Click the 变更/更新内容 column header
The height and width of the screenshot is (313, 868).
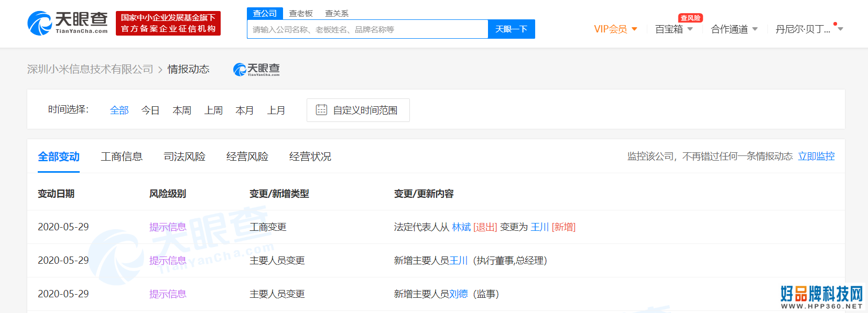[424, 194]
